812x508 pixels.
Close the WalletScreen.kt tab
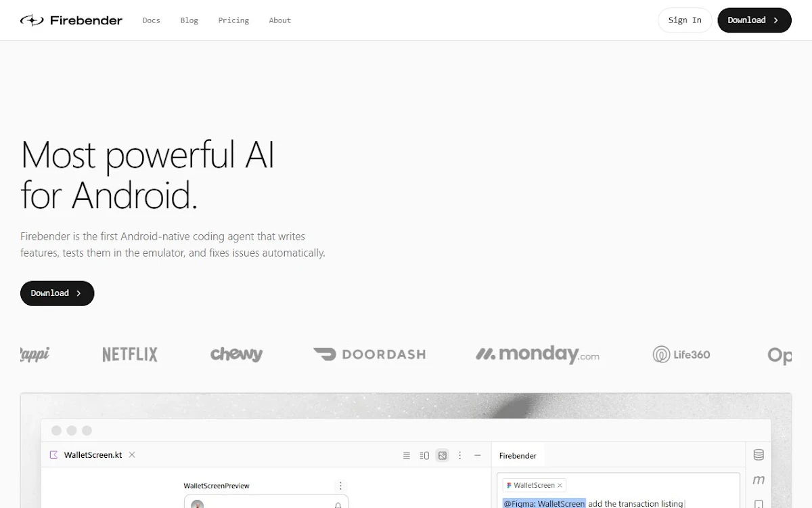pos(132,455)
